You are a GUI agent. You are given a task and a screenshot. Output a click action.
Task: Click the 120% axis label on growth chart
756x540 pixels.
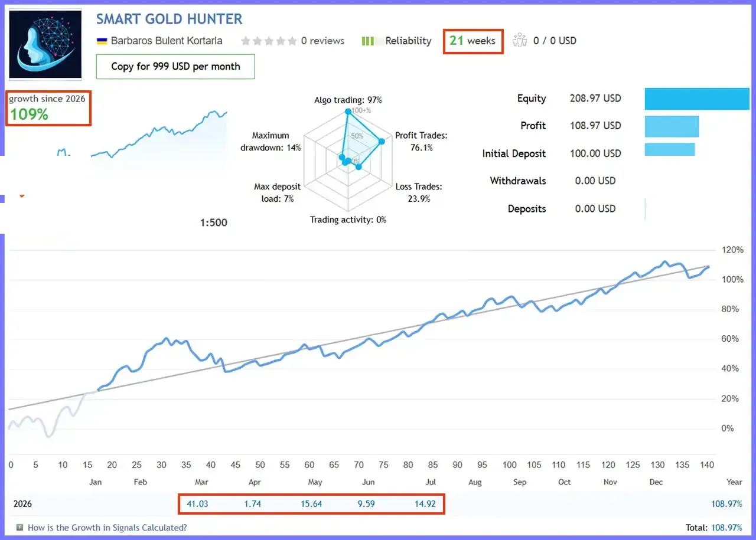[x=732, y=250]
